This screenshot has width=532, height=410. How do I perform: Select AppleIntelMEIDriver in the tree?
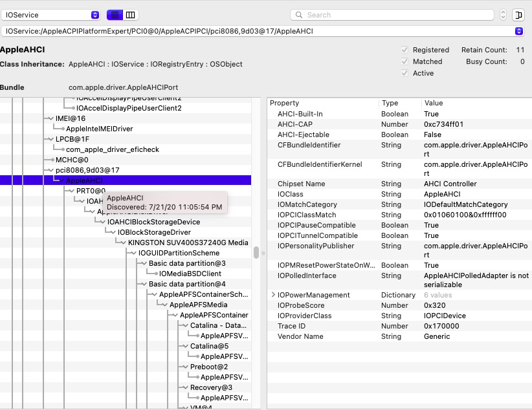click(x=100, y=129)
